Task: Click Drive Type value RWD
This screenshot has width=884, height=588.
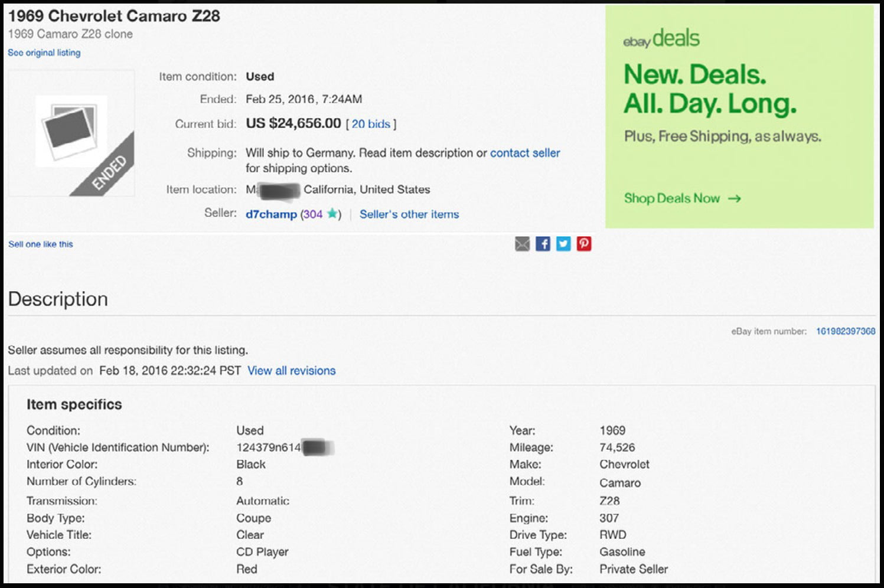Action: 613,535
